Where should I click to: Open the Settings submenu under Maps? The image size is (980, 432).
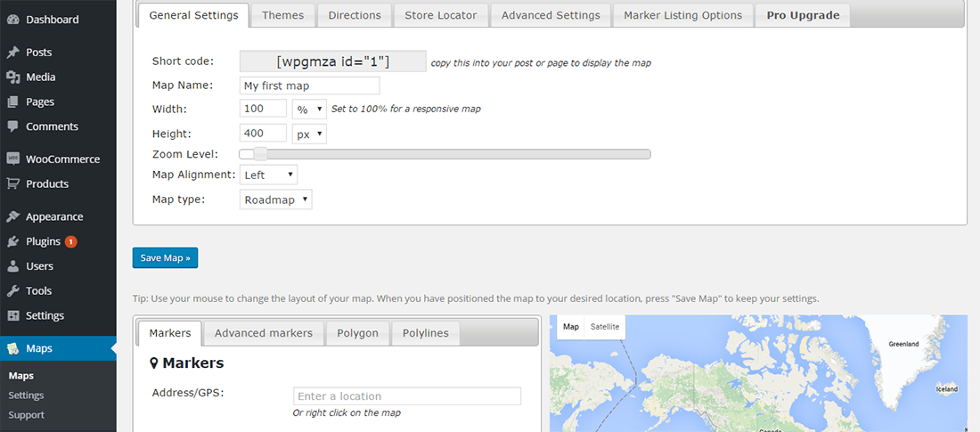(26, 395)
